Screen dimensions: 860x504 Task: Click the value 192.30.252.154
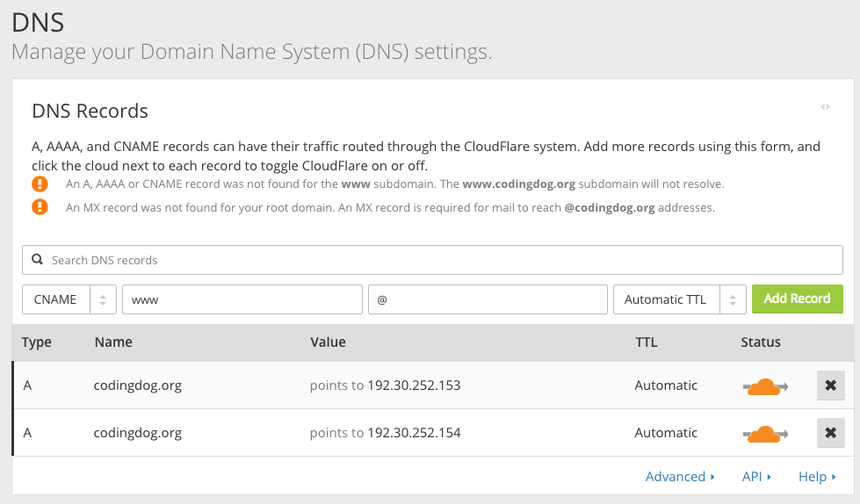pyautogui.click(x=414, y=433)
